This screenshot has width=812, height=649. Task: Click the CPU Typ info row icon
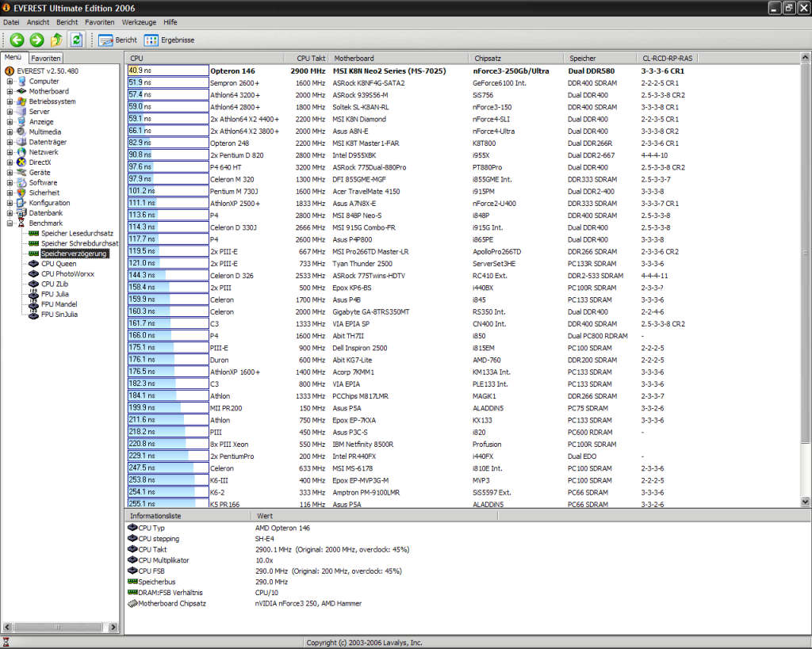coord(132,528)
